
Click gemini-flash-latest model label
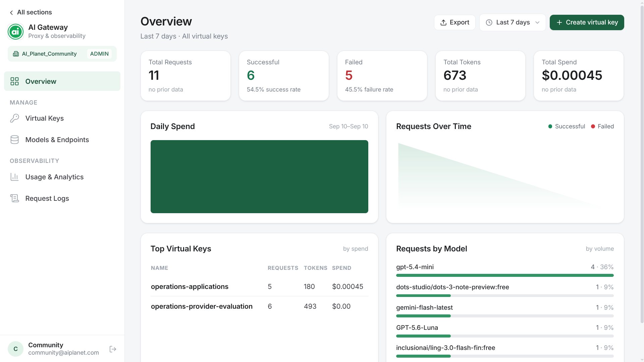pos(424,308)
